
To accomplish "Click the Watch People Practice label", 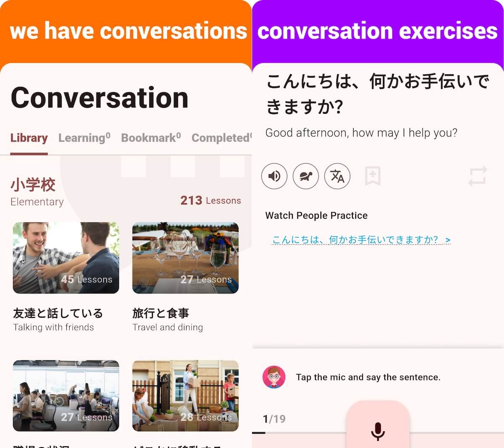I will click(x=316, y=215).
